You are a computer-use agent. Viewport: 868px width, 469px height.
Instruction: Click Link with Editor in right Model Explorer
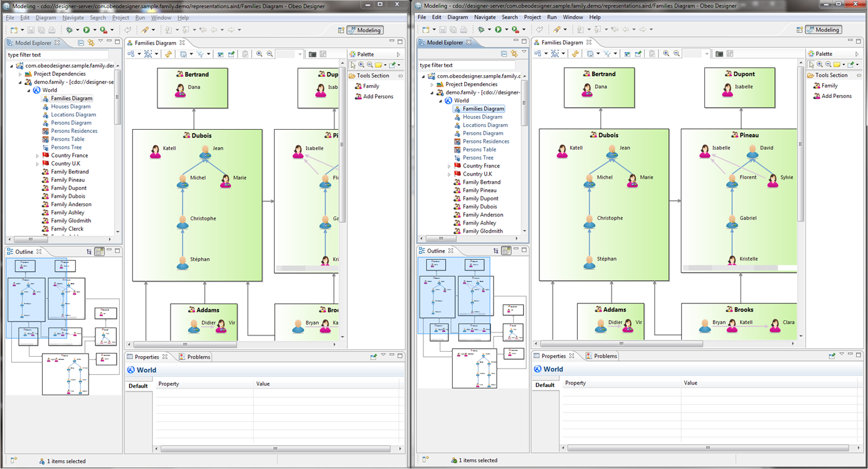tap(514, 54)
